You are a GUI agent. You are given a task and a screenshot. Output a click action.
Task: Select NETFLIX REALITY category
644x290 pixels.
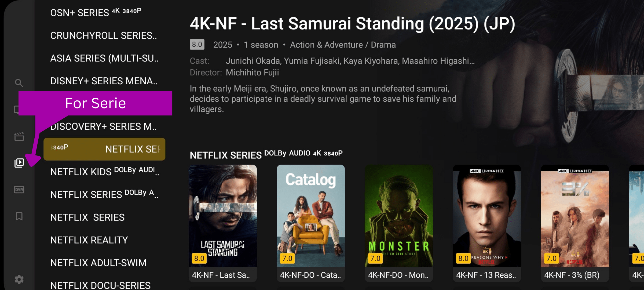point(89,240)
